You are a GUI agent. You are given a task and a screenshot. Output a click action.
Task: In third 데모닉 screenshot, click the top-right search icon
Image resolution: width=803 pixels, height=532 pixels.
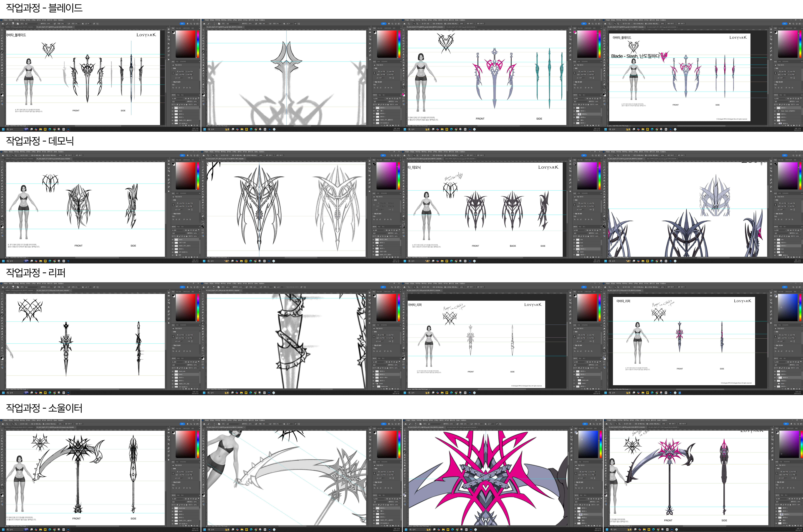tap(593, 155)
